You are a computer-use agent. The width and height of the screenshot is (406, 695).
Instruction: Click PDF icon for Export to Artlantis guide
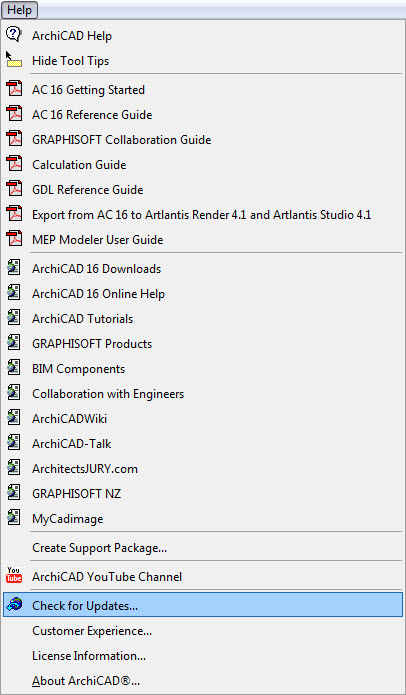14,215
